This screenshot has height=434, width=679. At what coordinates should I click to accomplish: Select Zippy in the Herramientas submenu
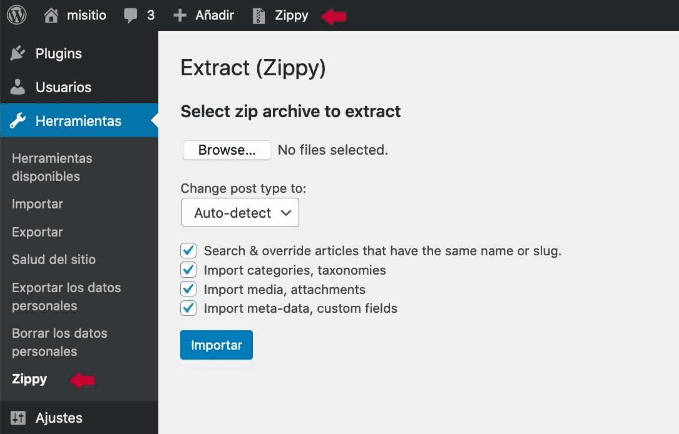point(29,379)
